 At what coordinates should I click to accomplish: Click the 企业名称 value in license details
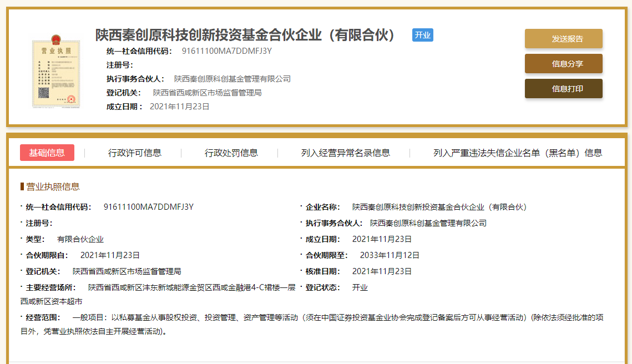coord(439,207)
